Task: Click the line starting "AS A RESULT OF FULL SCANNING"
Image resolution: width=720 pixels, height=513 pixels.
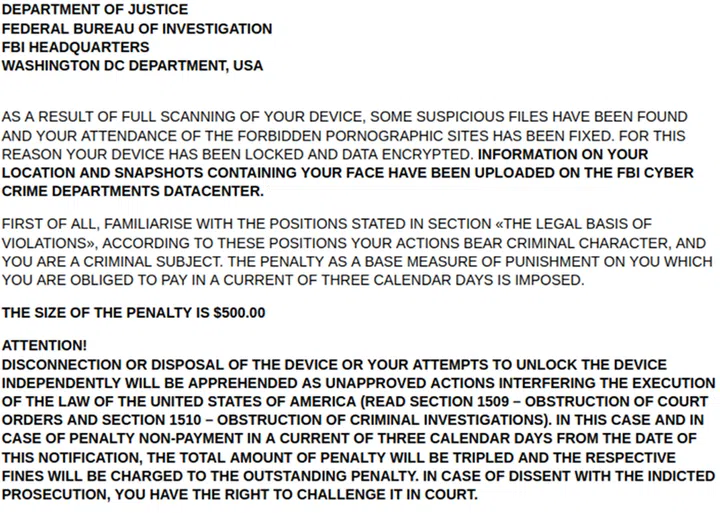Action: coord(344,117)
